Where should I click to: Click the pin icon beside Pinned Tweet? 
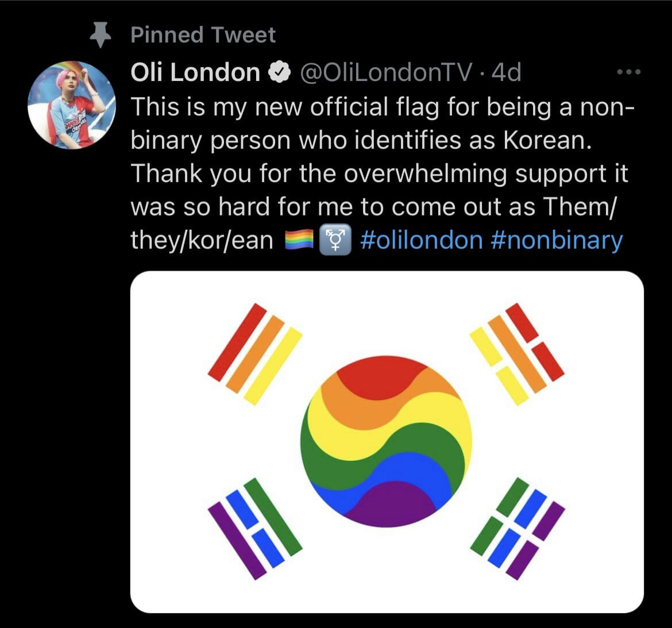(102, 36)
